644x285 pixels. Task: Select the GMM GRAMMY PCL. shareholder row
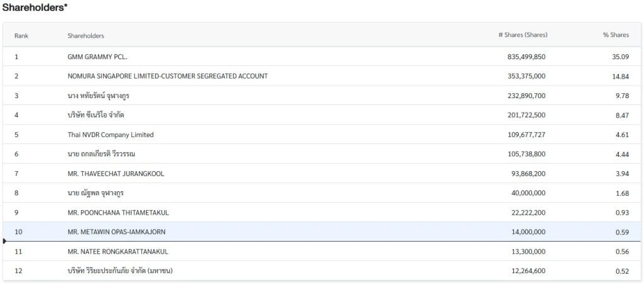[97, 57]
